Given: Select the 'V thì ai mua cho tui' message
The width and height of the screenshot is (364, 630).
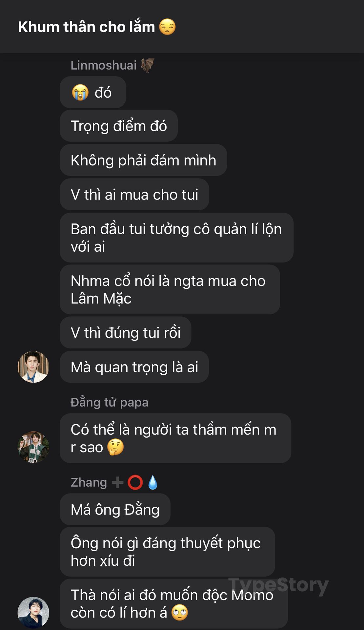Looking at the screenshot, I should (x=134, y=195).
